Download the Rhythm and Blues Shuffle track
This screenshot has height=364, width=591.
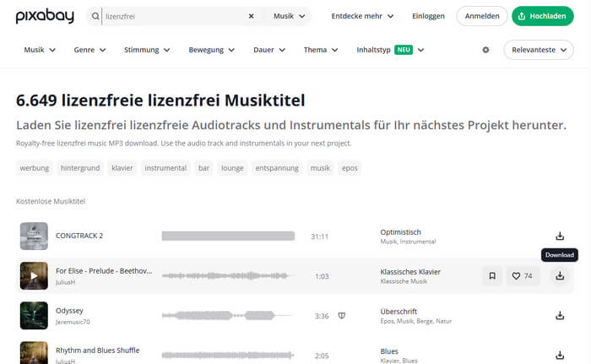coord(560,356)
